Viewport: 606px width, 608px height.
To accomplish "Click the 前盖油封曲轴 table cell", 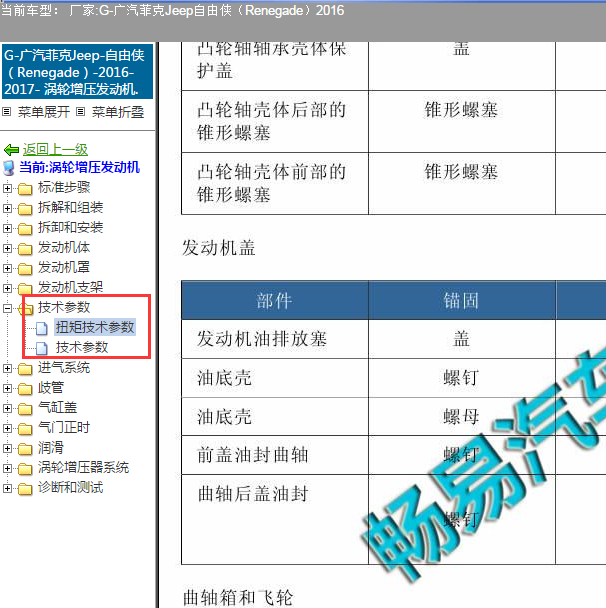I will click(275, 455).
